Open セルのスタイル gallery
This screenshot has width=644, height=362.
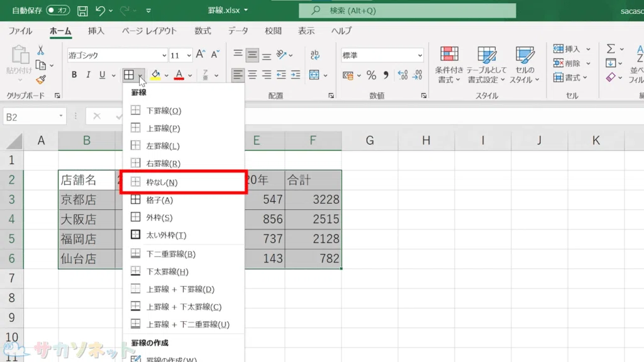click(525, 65)
